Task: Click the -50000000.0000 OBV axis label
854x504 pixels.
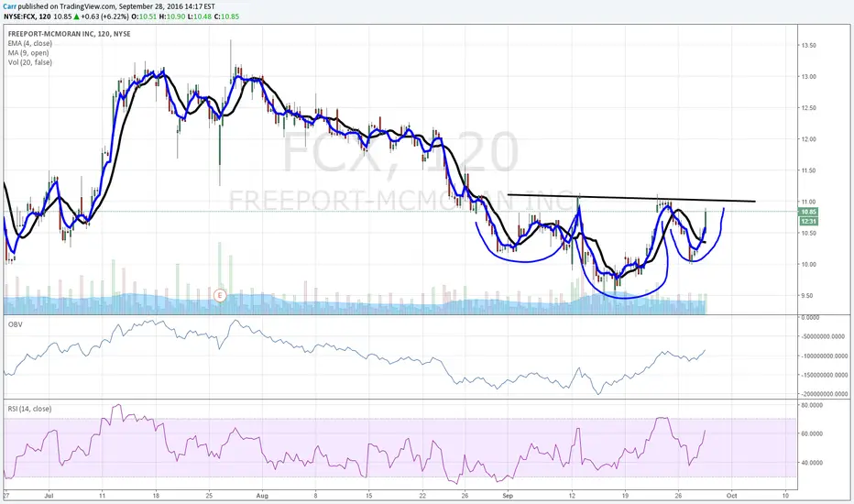Action: click(824, 336)
